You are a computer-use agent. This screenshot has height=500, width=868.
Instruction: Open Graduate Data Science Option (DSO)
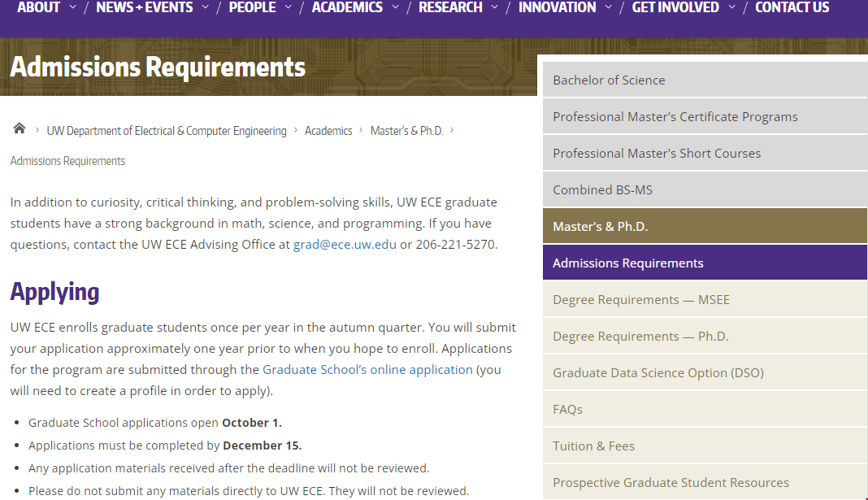click(x=658, y=372)
